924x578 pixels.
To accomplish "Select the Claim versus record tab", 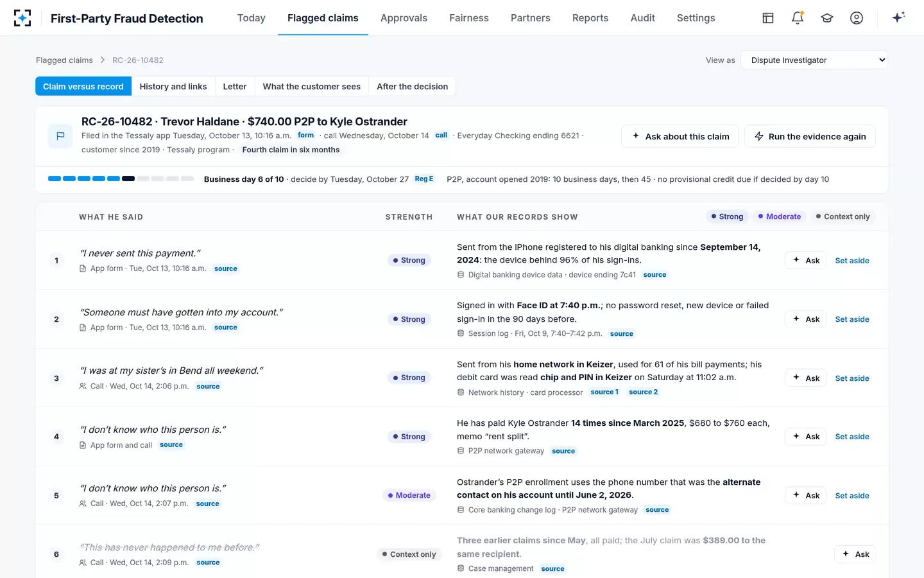I will tap(83, 87).
